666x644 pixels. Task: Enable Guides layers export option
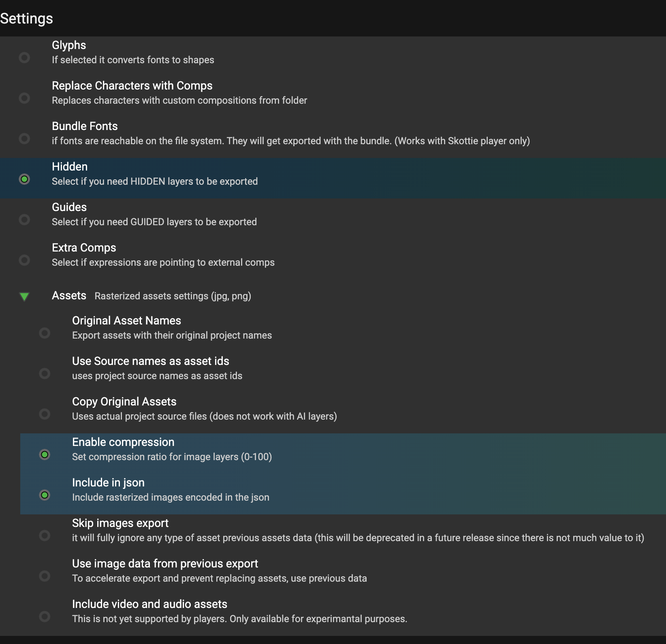coord(24,220)
